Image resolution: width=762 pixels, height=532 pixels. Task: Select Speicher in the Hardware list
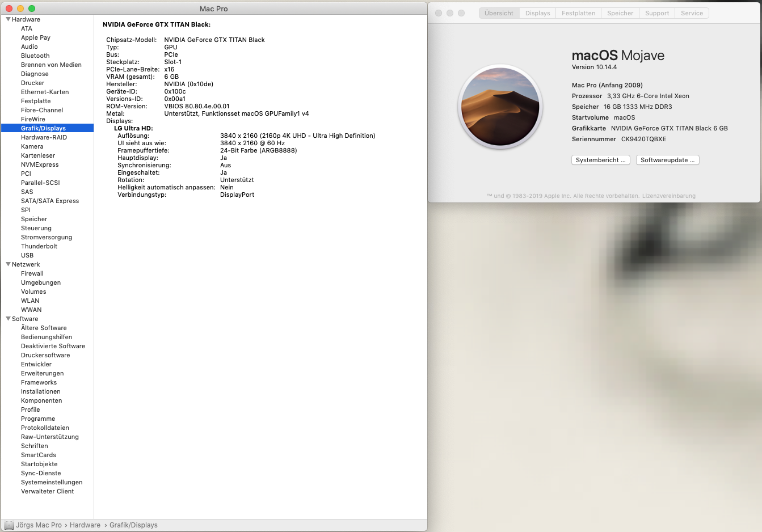(x=34, y=219)
